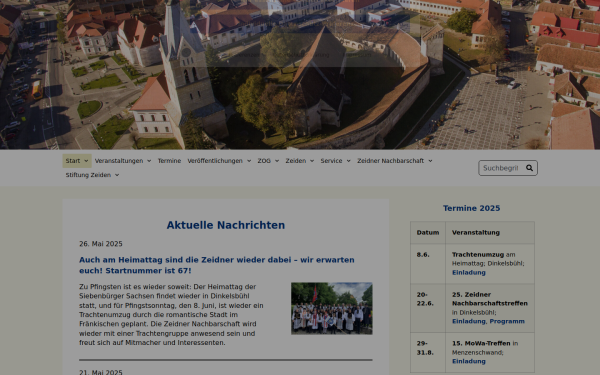Click the date 26. Mai 2025
Viewport: 600px width, 375px height.
click(101, 244)
